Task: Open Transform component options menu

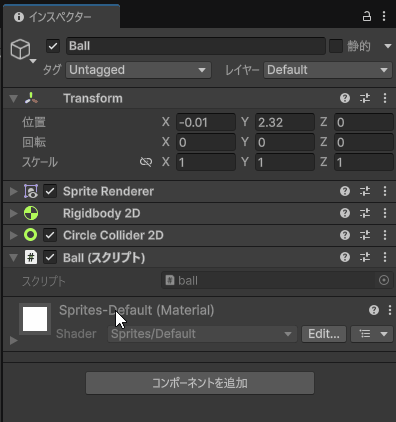Action: (385, 98)
